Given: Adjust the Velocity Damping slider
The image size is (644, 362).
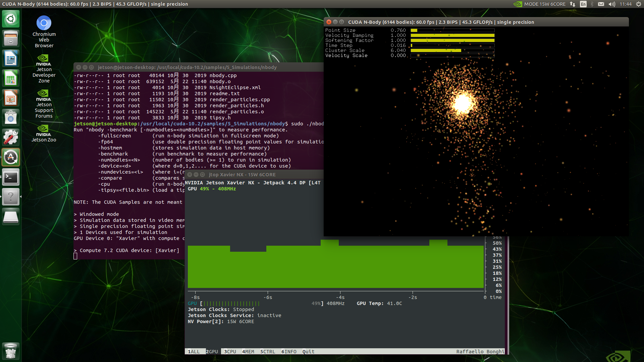Looking at the screenshot, I should [452, 35].
